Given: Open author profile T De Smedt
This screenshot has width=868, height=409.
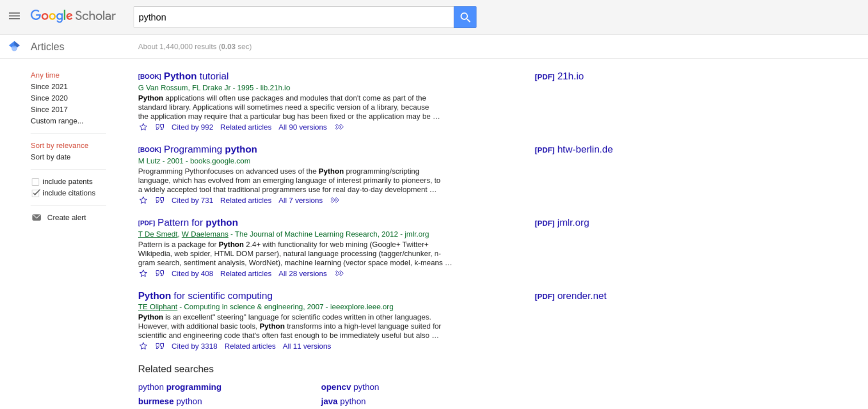Looking at the screenshot, I should (x=158, y=234).
